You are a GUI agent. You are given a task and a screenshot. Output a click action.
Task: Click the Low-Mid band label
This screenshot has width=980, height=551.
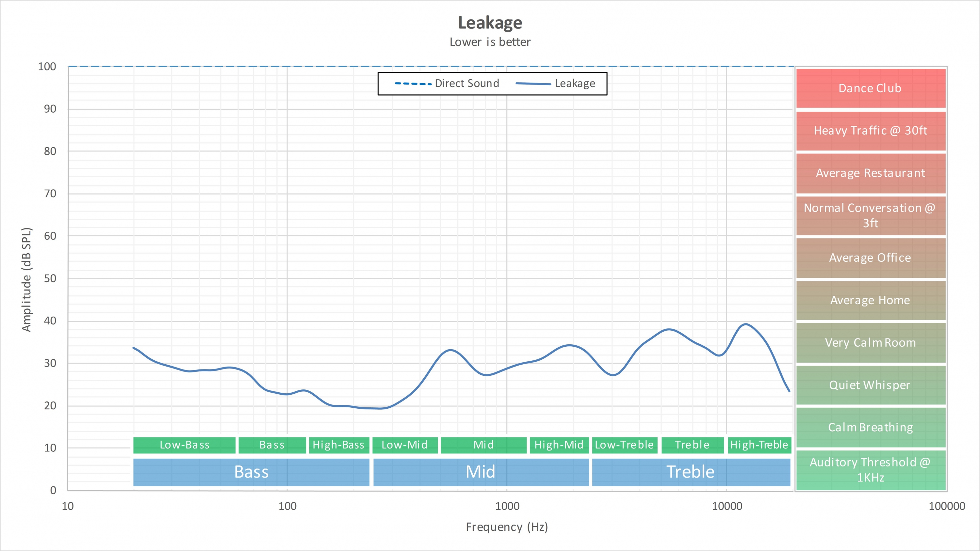tap(405, 445)
